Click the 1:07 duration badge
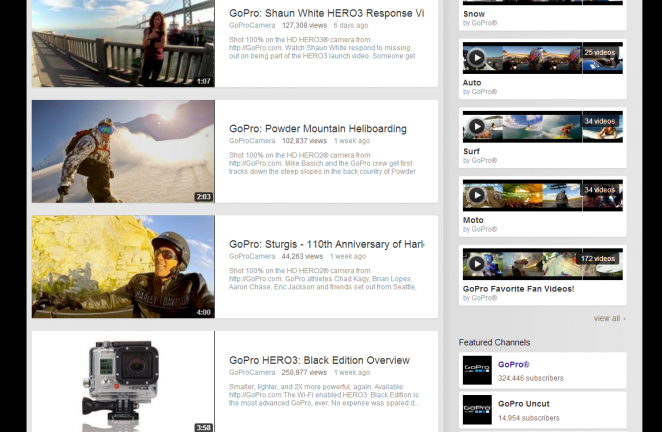662x432 pixels. pyautogui.click(x=203, y=81)
